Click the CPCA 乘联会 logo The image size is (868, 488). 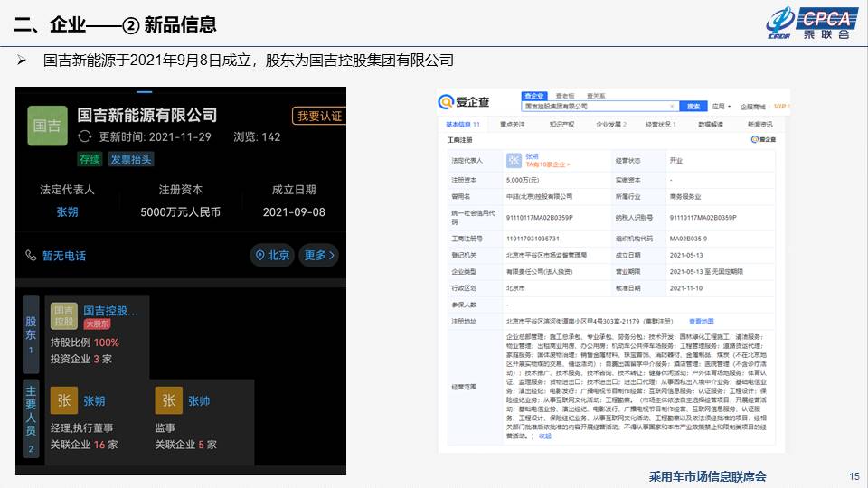[x=812, y=23]
